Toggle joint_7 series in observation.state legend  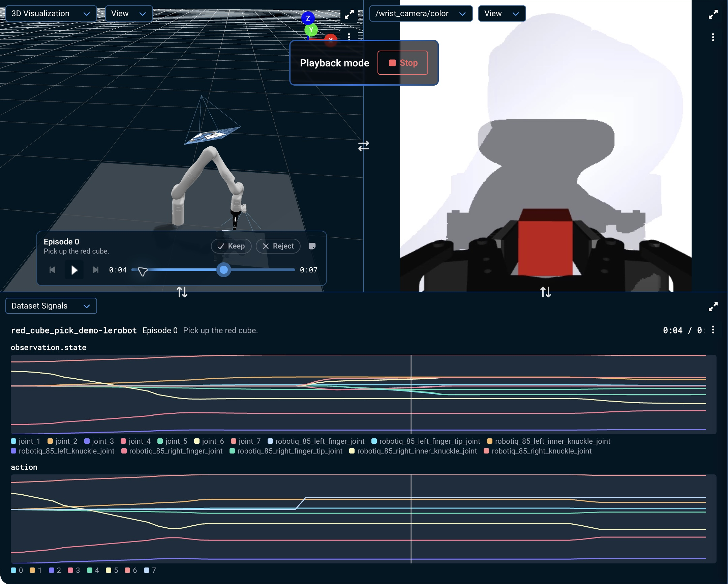tap(246, 441)
